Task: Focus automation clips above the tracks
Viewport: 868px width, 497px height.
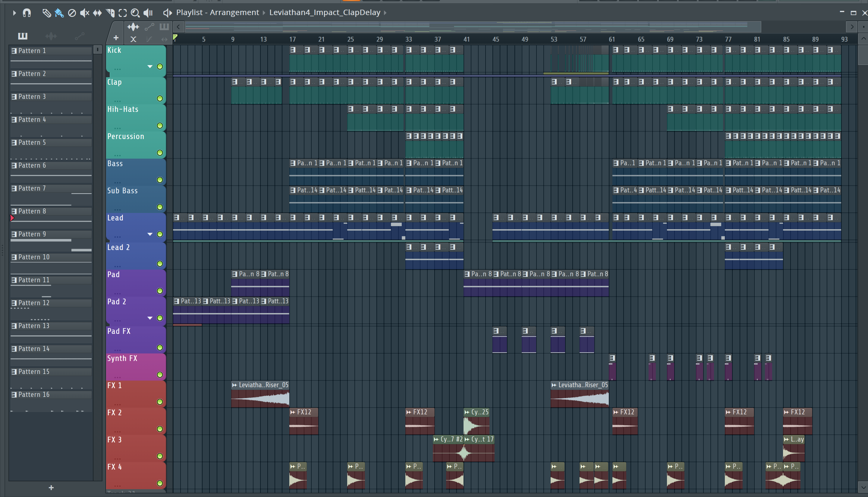Action: click(149, 27)
